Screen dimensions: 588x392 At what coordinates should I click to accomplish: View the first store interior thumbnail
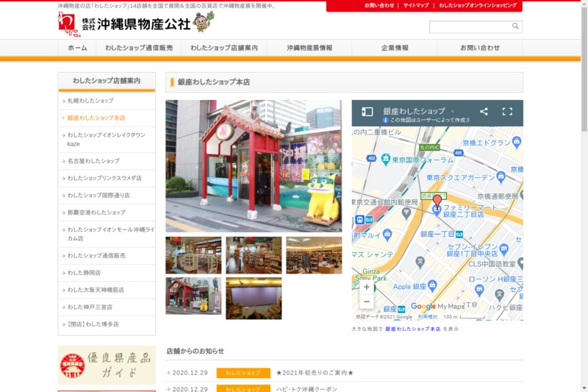coord(193,255)
